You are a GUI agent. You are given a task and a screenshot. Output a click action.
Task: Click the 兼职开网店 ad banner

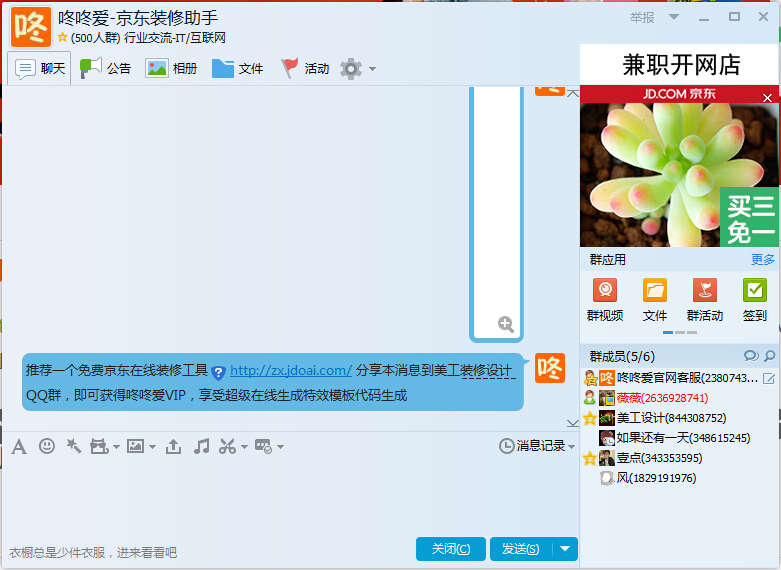pyautogui.click(x=680, y=65)
